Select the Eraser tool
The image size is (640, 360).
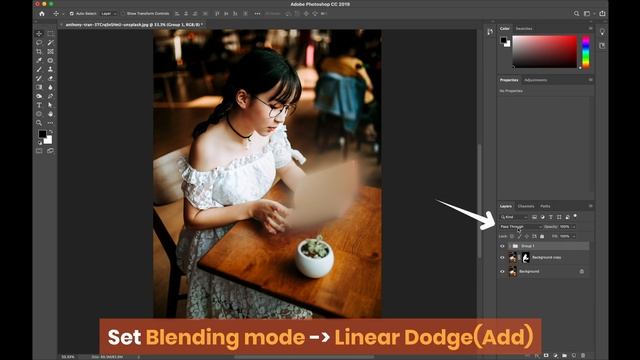coord(50,78)
